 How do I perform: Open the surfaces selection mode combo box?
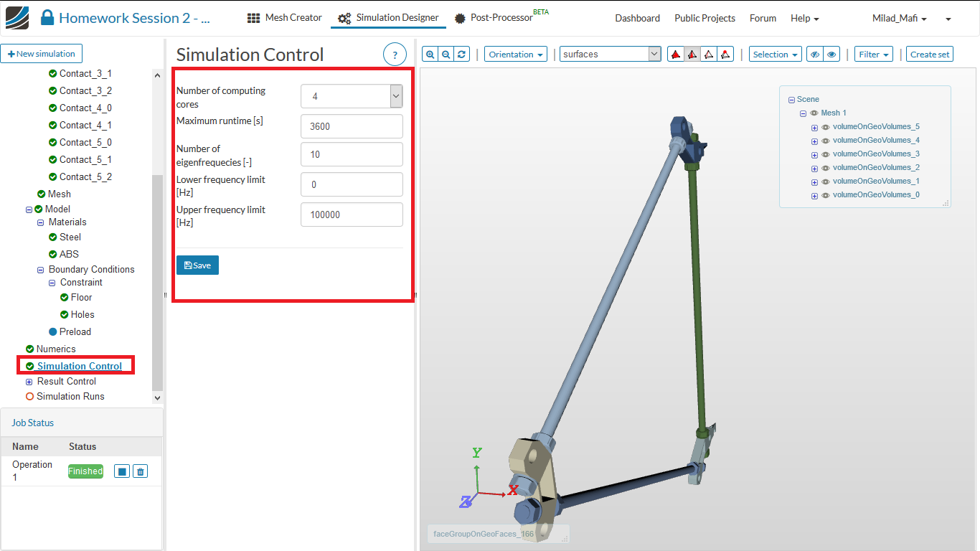point(611,55)
